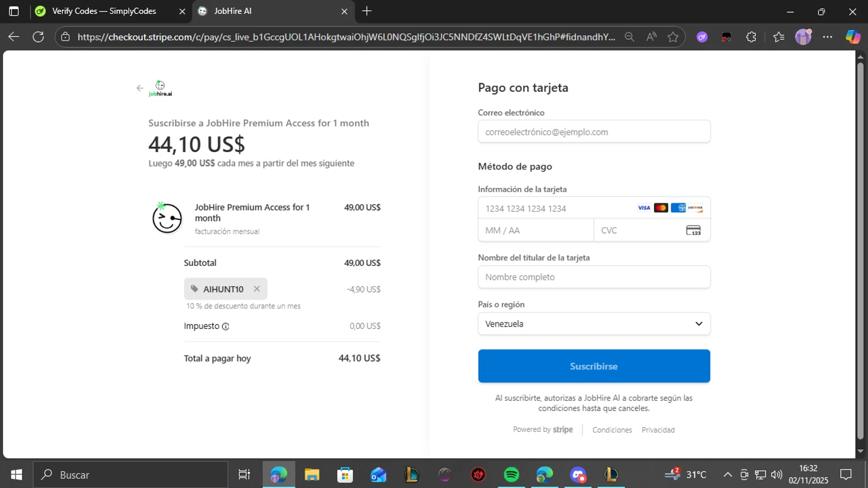Click the blue Suscribirse button
This screenshot has height=488, width=868.
tap(594, 366)
